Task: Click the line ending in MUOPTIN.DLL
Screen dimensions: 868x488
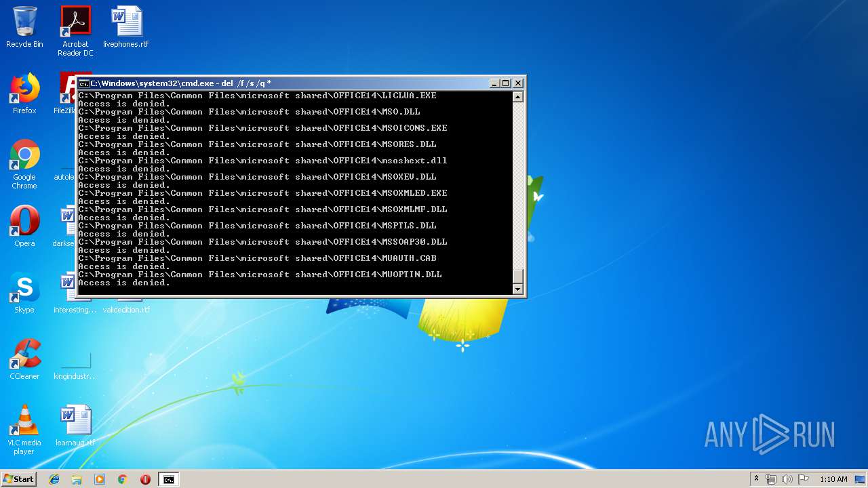Action: 260,274
